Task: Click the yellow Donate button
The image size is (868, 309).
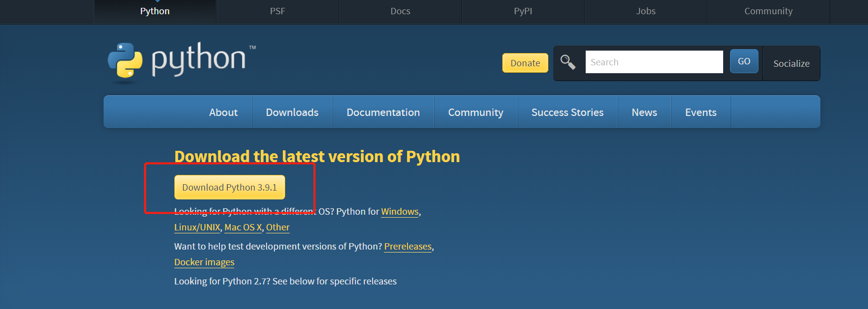Action: click(x=525, y=63)
